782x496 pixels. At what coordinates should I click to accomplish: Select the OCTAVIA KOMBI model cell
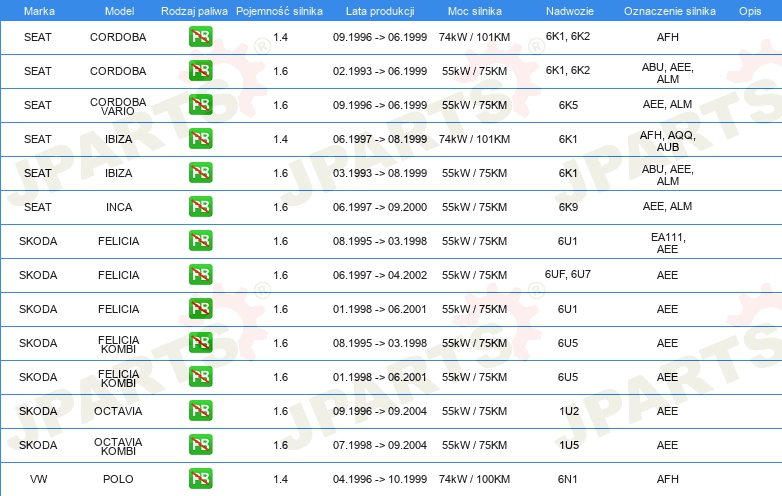[118, 446]
